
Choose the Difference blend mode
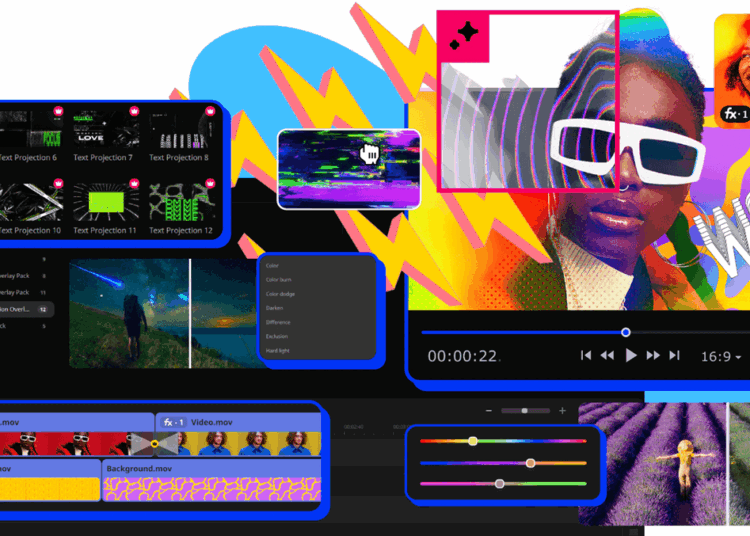click(278, 322)
